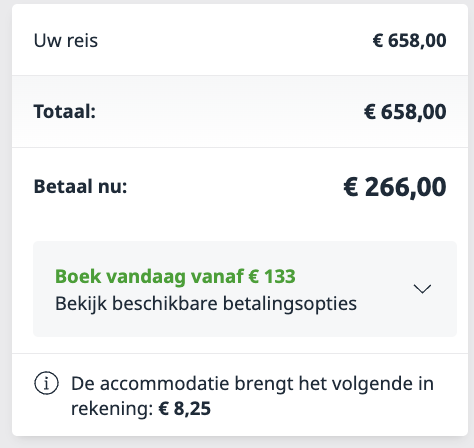Select the 'Uw reis' row label
This screenshot has width=474, height=448.
click(x=66, y=41)
